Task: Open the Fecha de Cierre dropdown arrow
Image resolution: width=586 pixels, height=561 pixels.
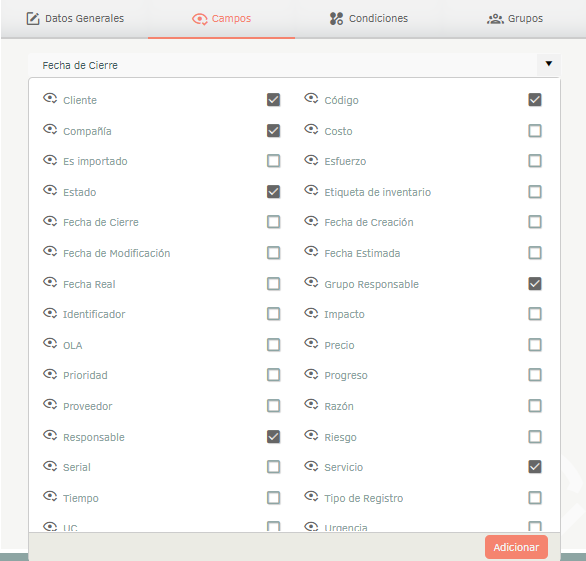Action: pyautogui.click(x=549, y=64)
